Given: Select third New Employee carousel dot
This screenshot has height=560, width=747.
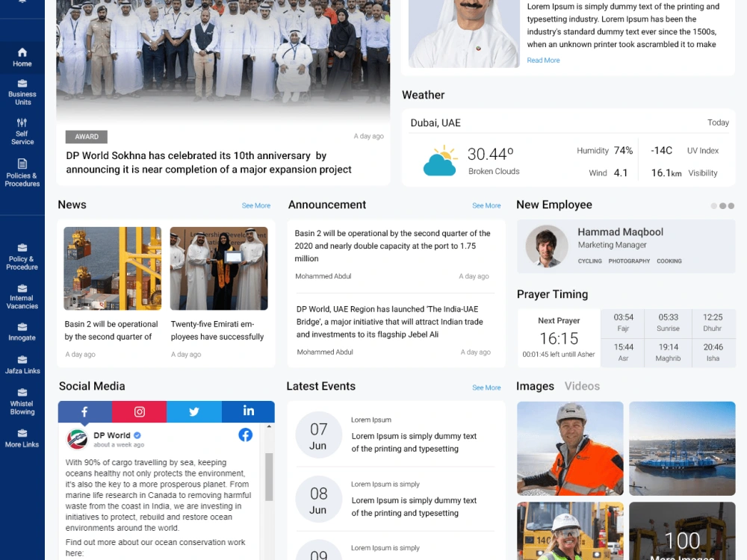Looking at the screenshot, I should (731, 206).
